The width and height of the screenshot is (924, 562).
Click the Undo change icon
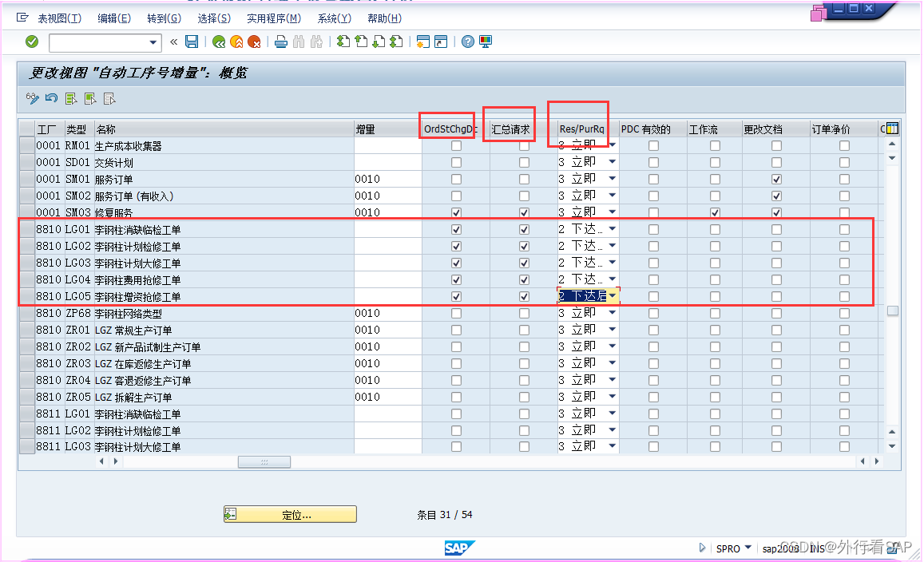click(51, 98)
